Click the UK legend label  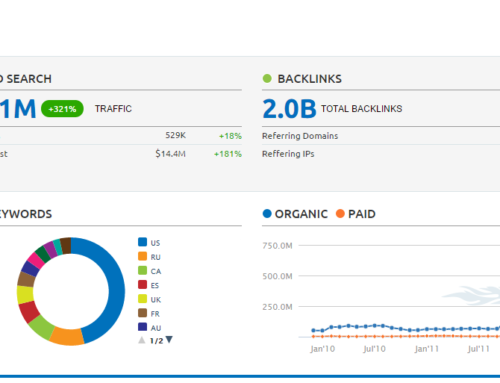[x=156, y=300]
